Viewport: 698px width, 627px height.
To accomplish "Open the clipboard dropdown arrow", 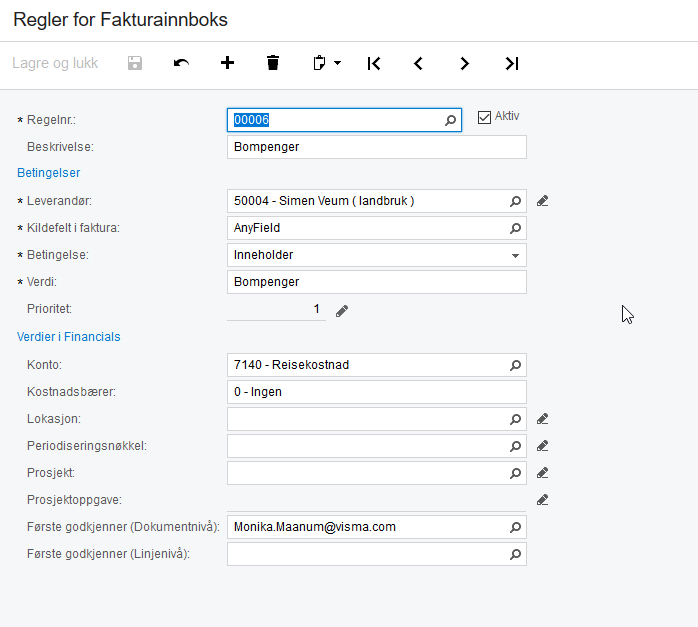I will point(337,63).
